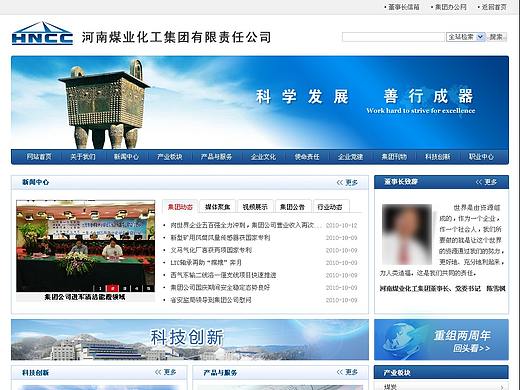Viewport: 520px width, 390px height.
Task: Click the 搜索 search button
Action: (x=496, y=37)
